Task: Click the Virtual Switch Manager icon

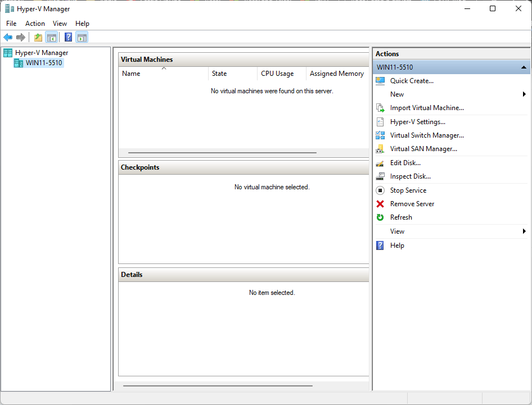Action: [x=380, y=135]
